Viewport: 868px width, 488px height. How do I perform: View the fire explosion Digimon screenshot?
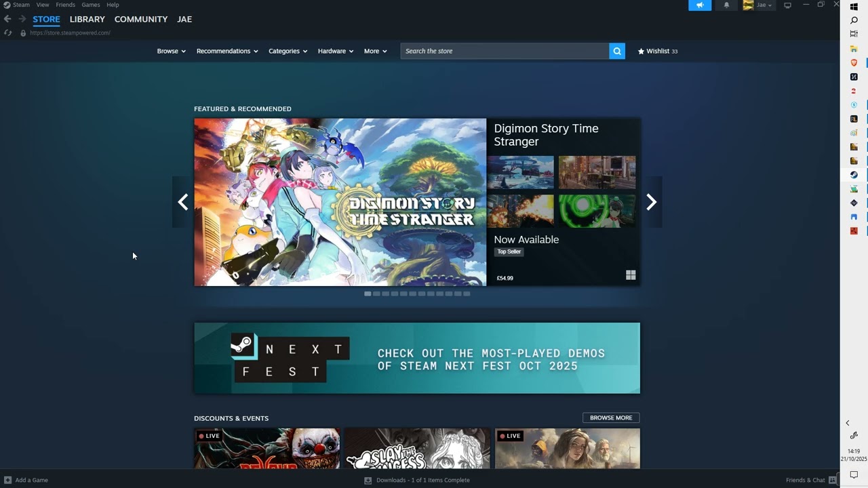pos(520,211)
